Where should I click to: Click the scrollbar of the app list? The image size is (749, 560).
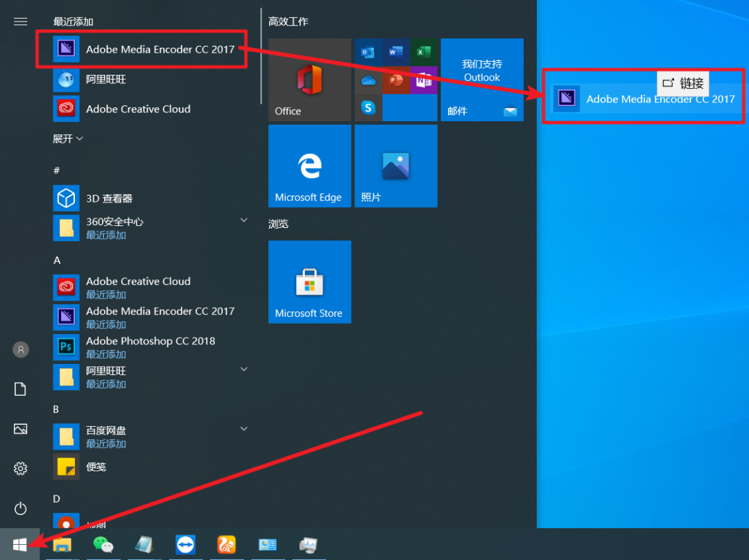pos(261,56)
